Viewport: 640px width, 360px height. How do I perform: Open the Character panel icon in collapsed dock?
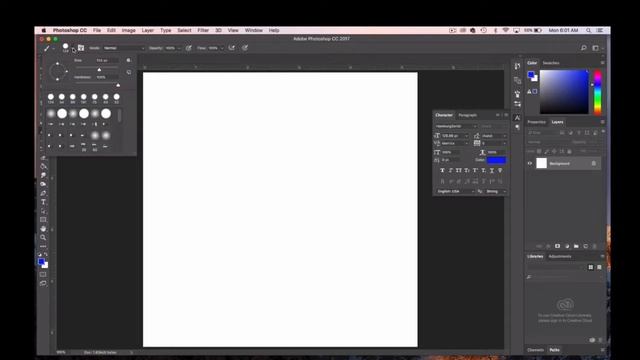517,118
